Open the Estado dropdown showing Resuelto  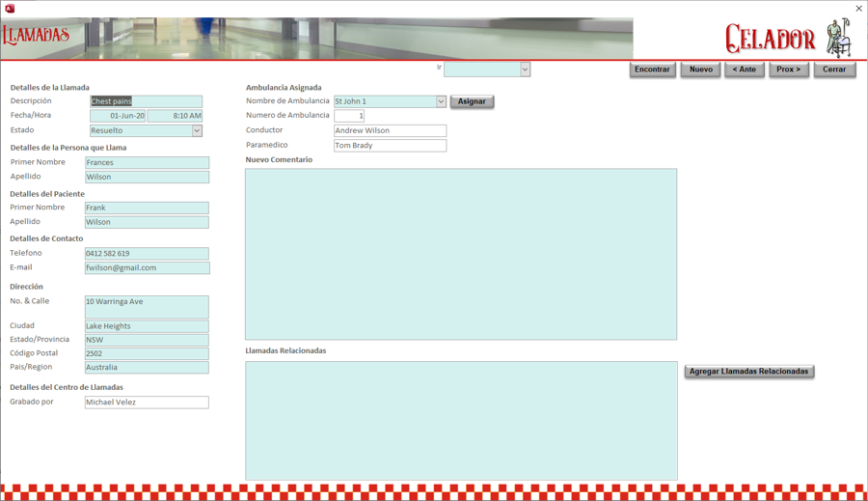(197, 130)
